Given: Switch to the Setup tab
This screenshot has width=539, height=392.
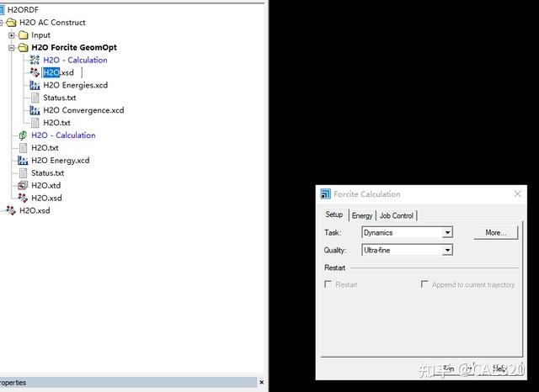Looking at the screenshot, I should (334, 215).
